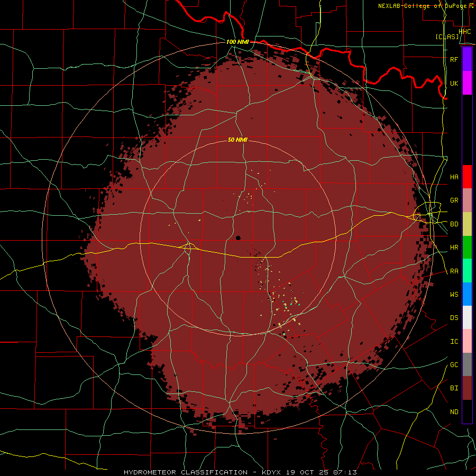Click the blue WS legend color swatch
This screenshot has width=476, height=476.
click(467, 294)
